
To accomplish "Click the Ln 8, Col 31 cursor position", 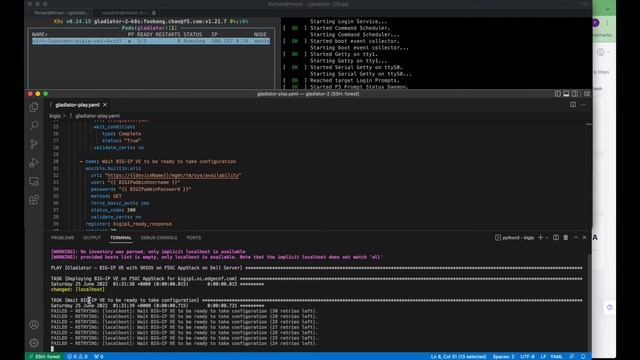I will [458, 357].
